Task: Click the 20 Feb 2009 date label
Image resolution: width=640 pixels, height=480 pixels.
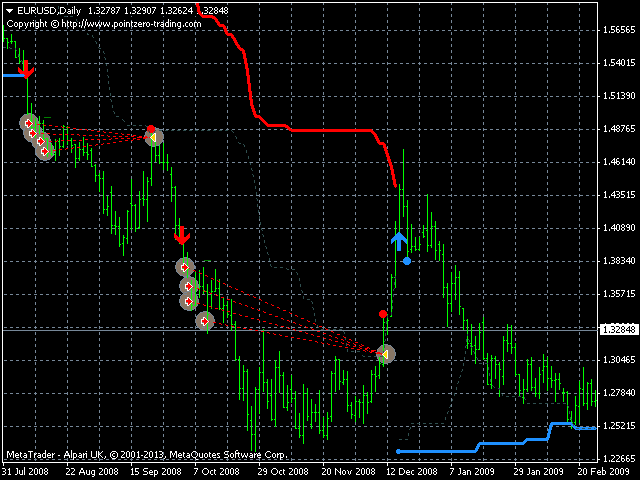Action: (x=604, y=472)
